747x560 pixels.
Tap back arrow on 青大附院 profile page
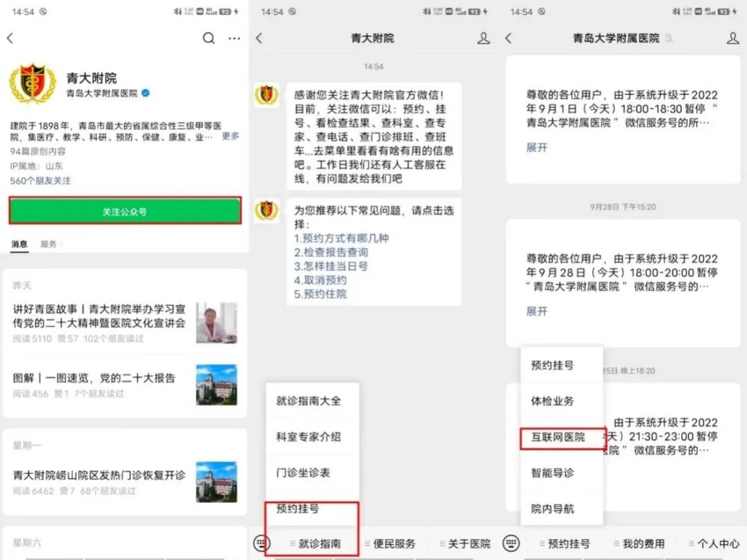point(10,39)
